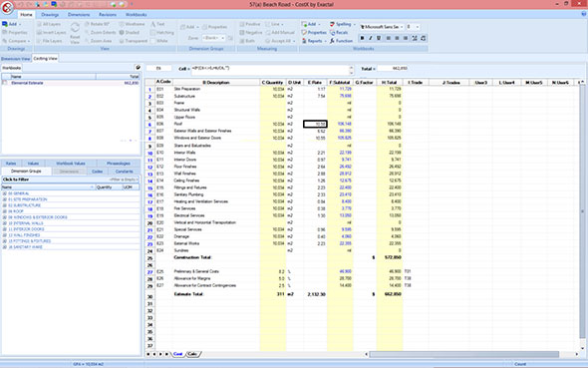Click Rotate 90° in the View group
The image size is (588, 368).
tap(97, 24)
